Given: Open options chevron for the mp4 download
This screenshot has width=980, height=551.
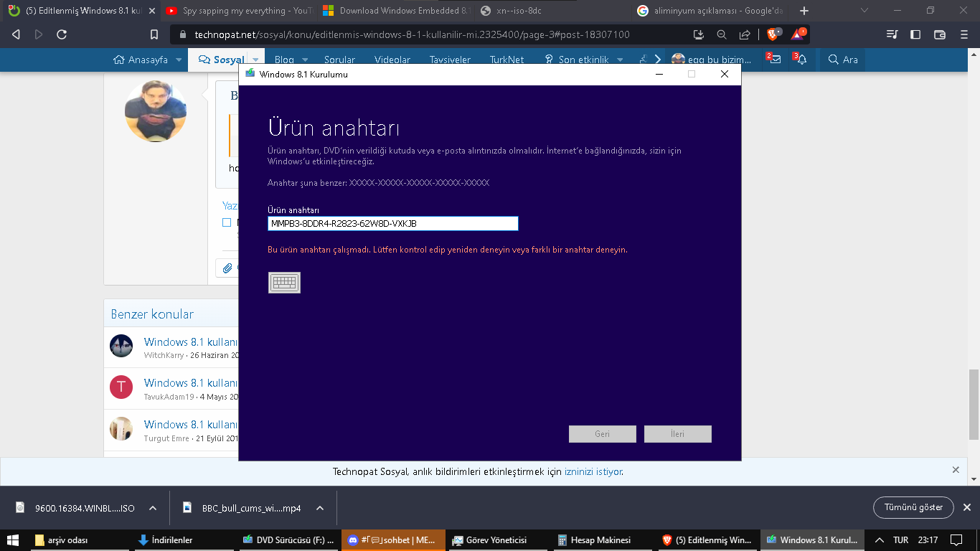Looking at the screenshot, I should (x=320, y=508).
